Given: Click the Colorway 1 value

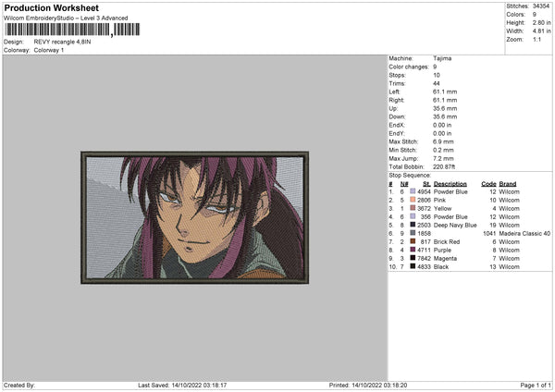Looking at the screenshot, I should 49,50.
